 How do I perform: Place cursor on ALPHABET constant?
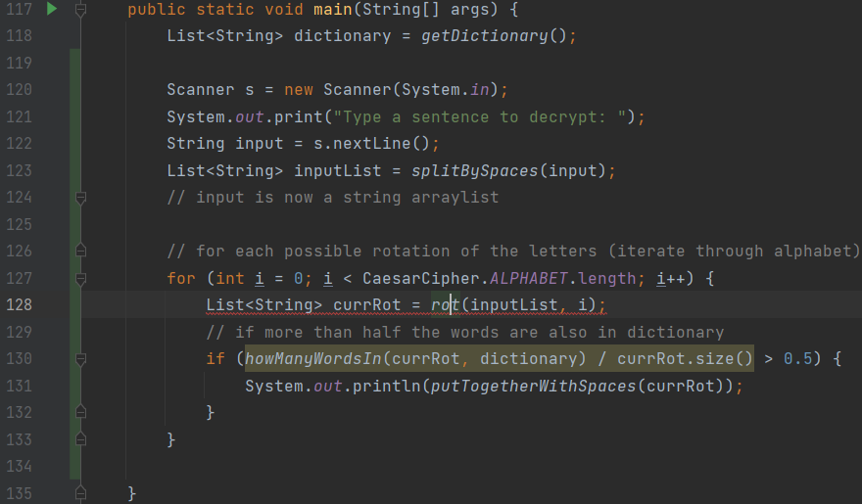click(538, 278)
